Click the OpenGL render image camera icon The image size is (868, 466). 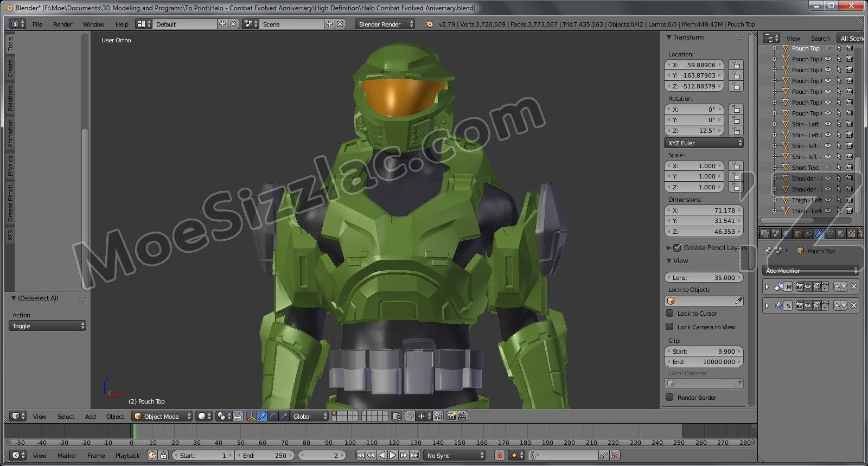451,417
